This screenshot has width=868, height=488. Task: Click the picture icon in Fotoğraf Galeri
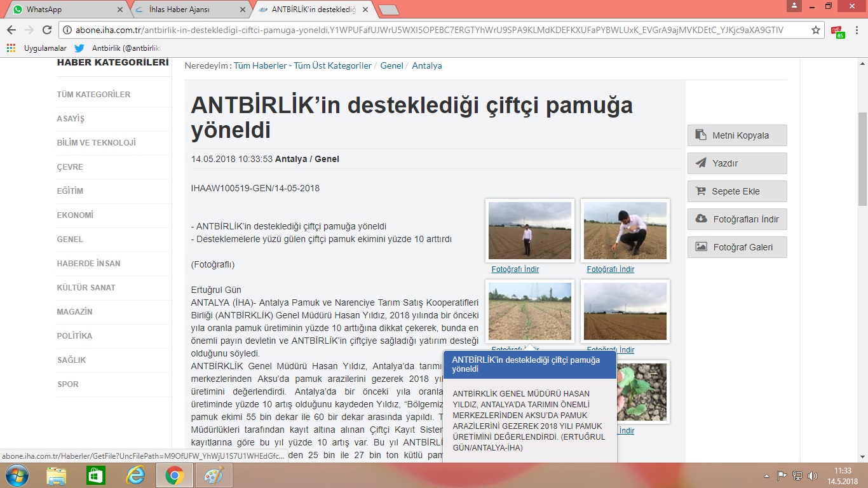(701, 247)
